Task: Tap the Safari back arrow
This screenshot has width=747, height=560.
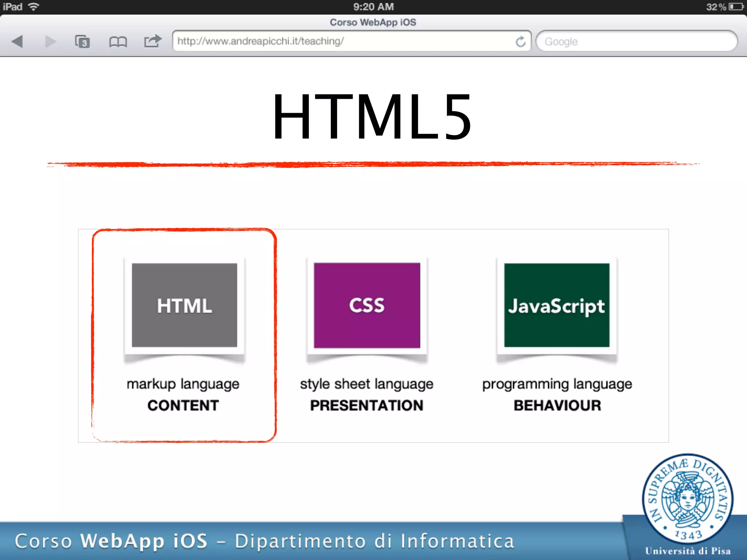Action: tap(17, 41)
